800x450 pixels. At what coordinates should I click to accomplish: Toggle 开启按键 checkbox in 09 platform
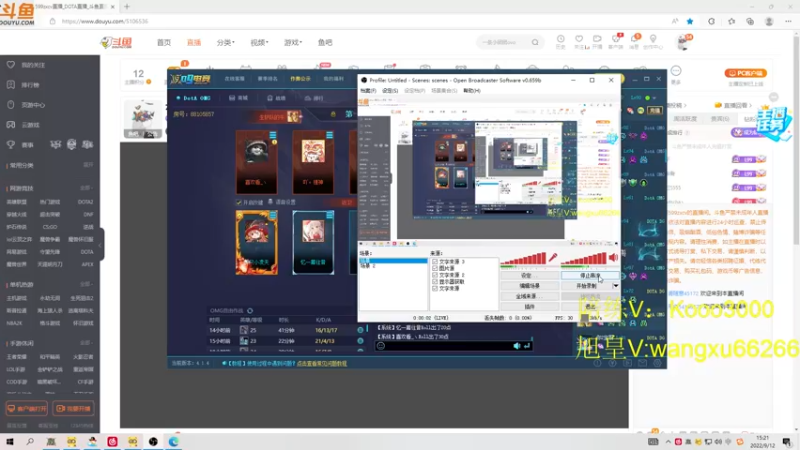pos(239,203)
